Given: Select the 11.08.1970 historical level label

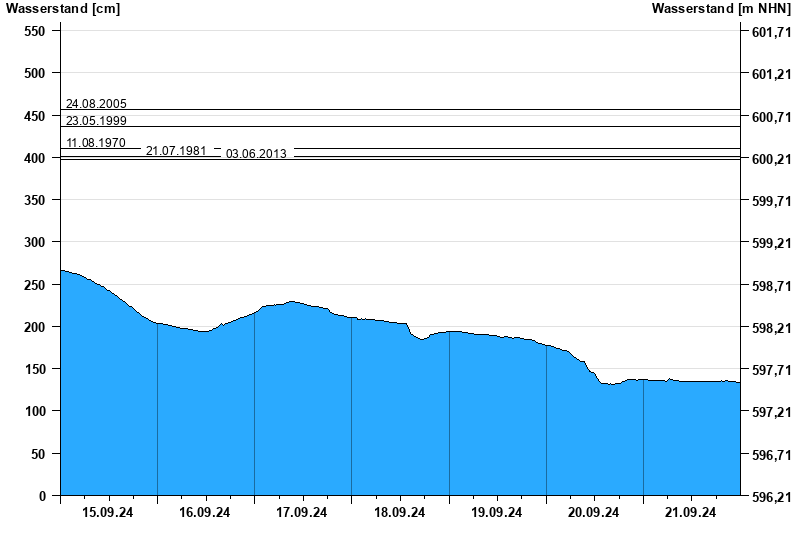Looking at the screenshot, I should click(96, 143).
